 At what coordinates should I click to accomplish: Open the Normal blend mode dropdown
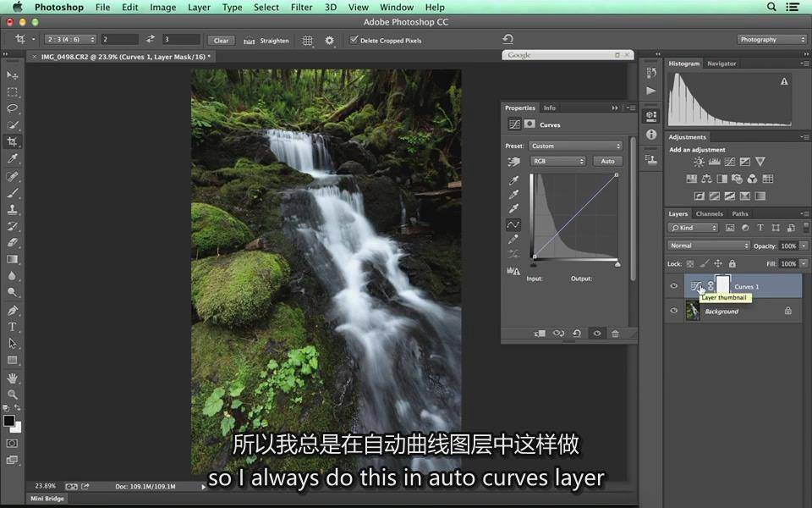(x=709, y=246)
